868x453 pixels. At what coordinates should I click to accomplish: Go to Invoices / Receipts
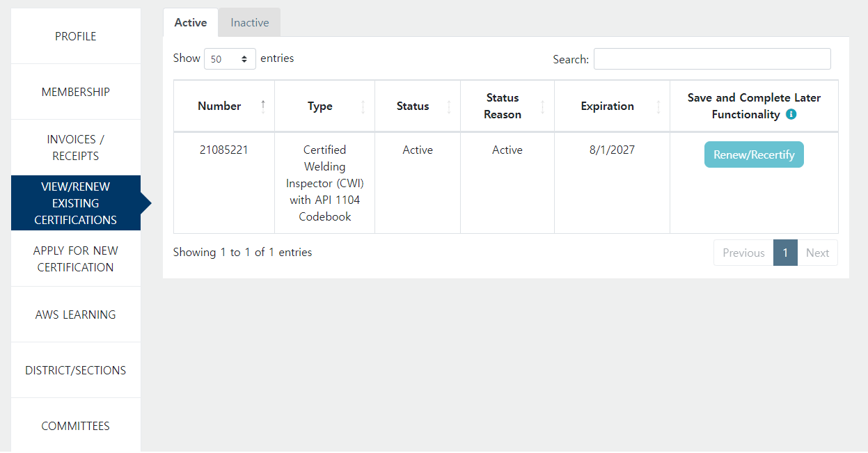[x=76, y=148]
